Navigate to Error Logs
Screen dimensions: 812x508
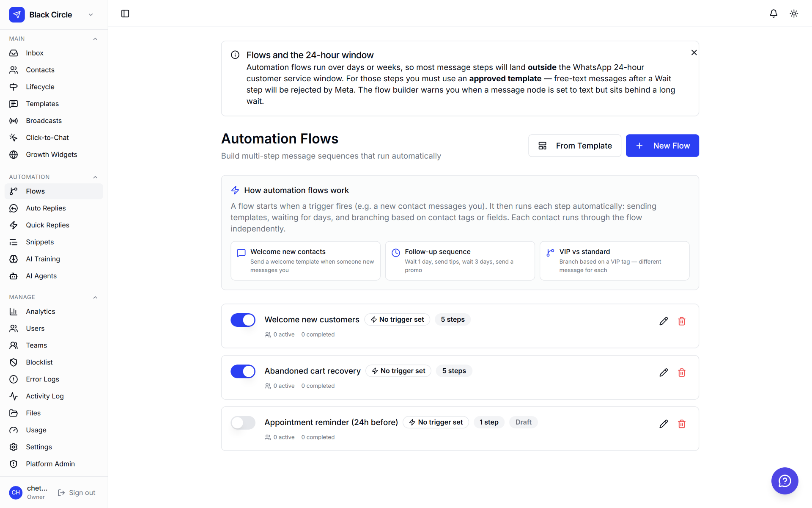(x=54, y=379)
